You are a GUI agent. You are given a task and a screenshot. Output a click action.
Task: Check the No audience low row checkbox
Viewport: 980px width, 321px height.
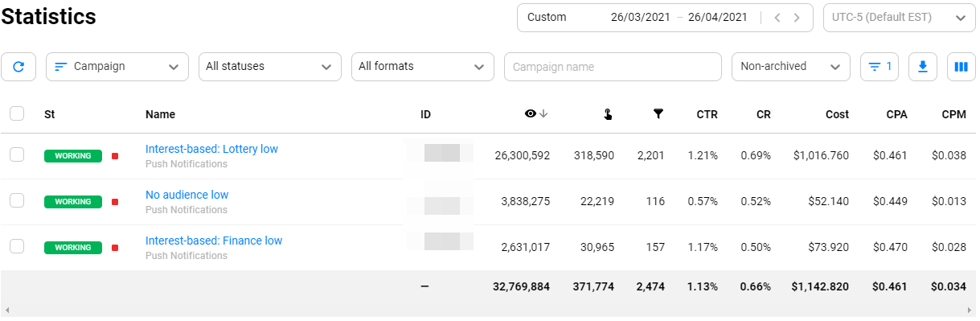point(17,201)
